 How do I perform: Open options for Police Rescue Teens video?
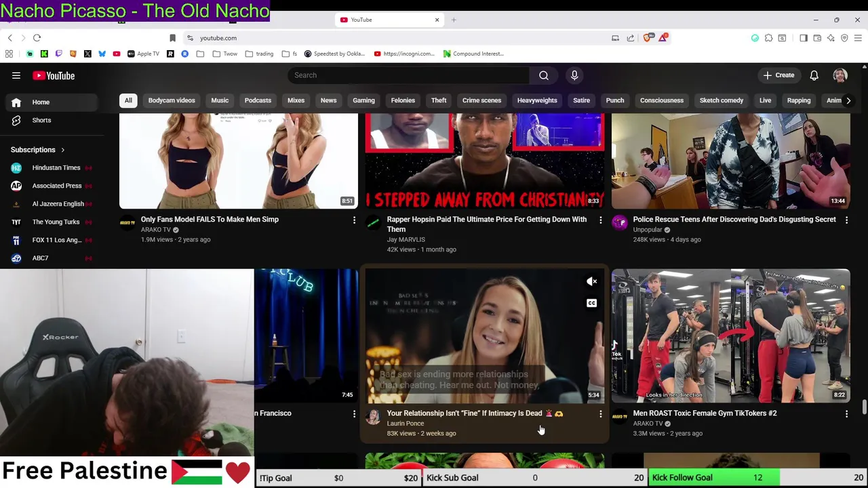tap(846, 220)
